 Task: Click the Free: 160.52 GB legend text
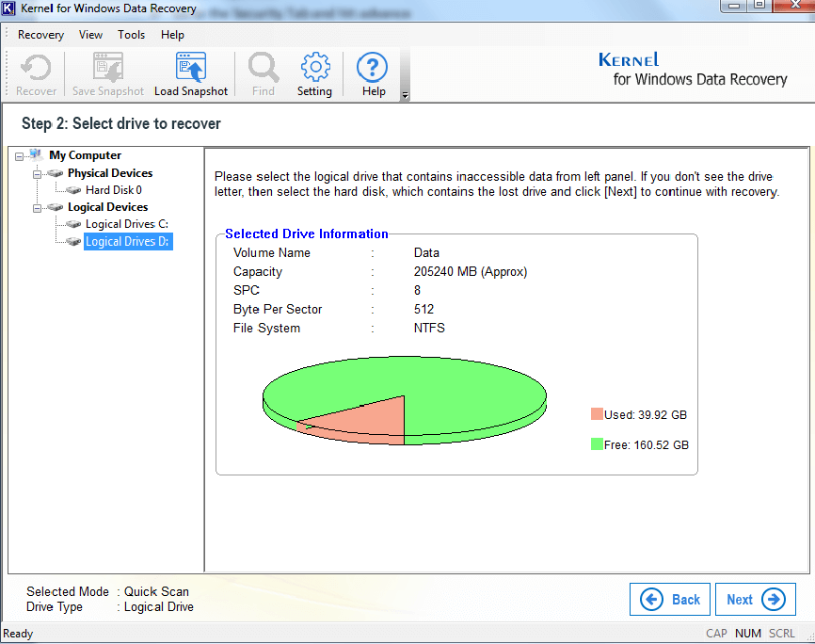[647, 444]
